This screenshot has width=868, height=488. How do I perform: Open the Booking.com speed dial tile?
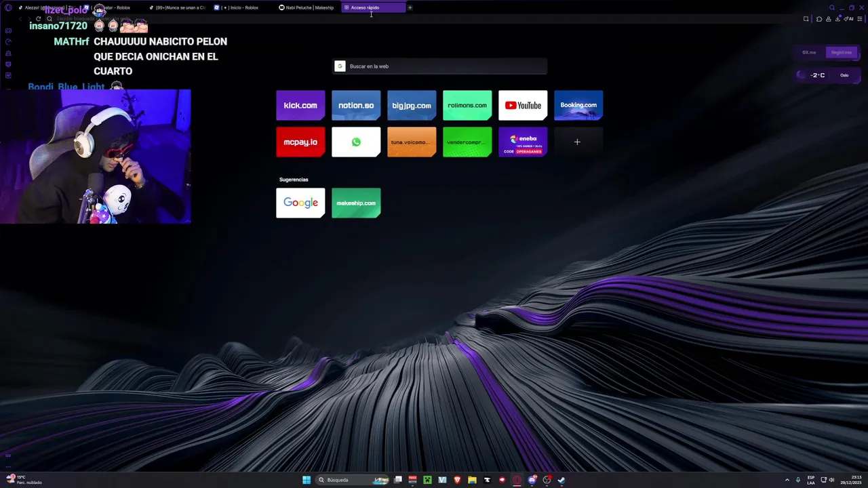point(578,105)
